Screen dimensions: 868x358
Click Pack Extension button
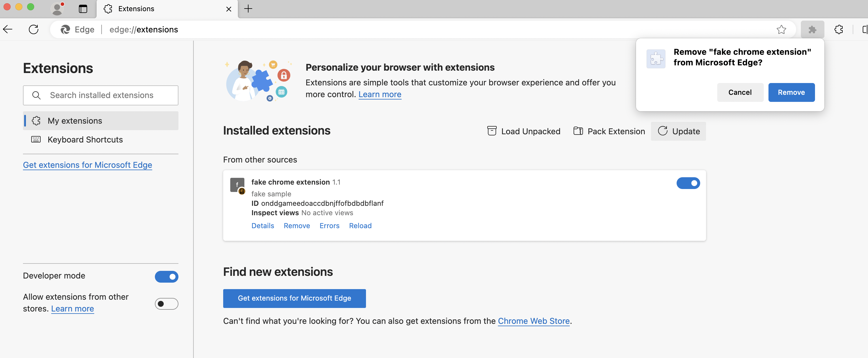coord(609,131)
